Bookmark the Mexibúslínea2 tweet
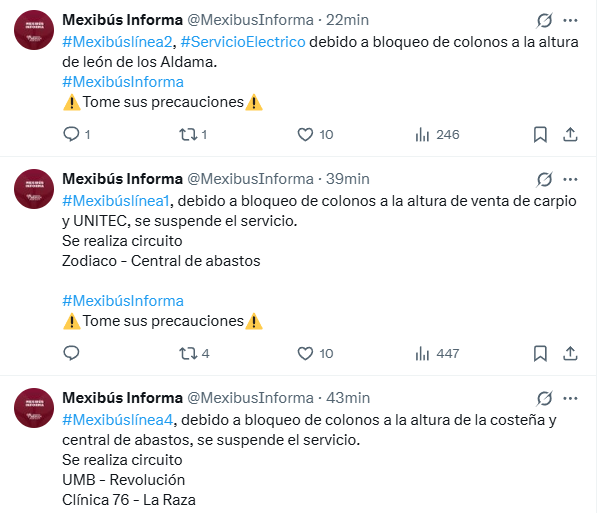 coord(540,134)
